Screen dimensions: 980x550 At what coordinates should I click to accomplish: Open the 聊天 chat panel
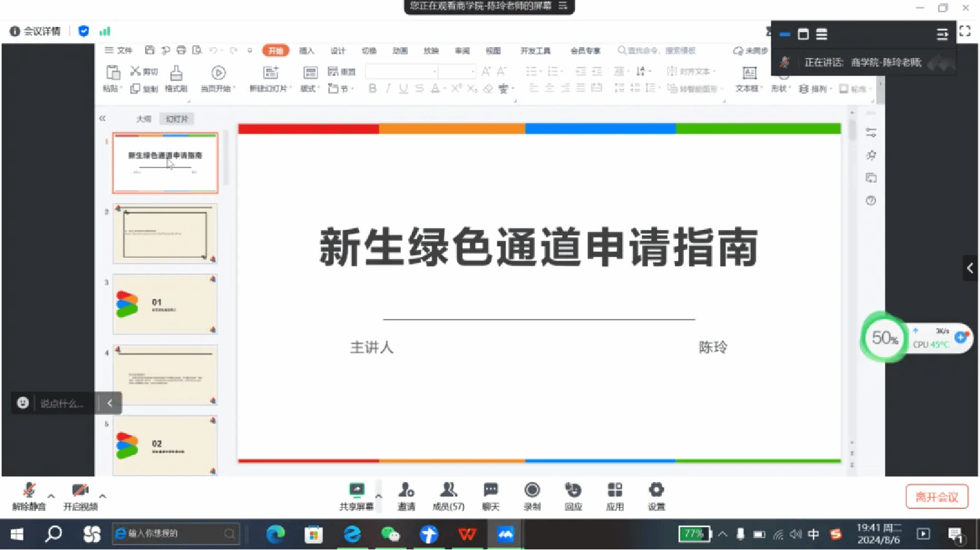pyautogui.click(x=491, y=490)
